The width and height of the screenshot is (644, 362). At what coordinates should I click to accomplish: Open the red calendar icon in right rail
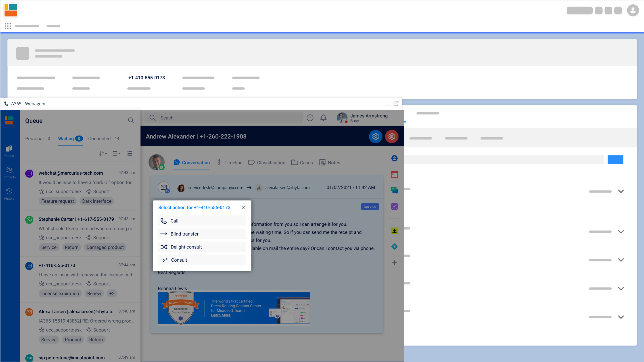pyautogui.click(x=395, y=174)
